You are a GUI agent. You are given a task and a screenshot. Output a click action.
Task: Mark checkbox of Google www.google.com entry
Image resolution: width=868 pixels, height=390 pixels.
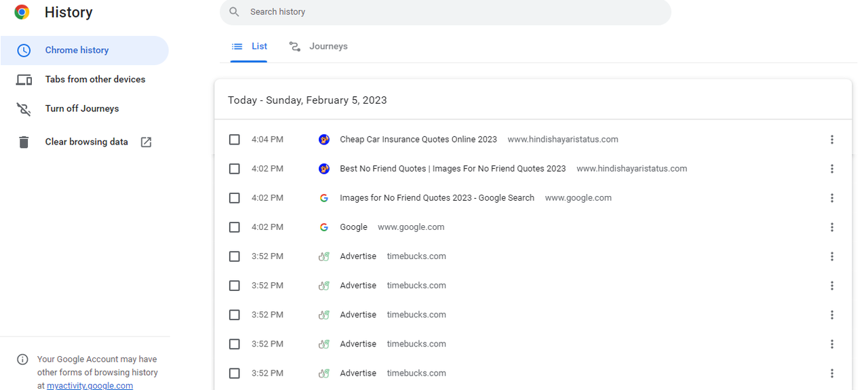[x=235, y=227]
